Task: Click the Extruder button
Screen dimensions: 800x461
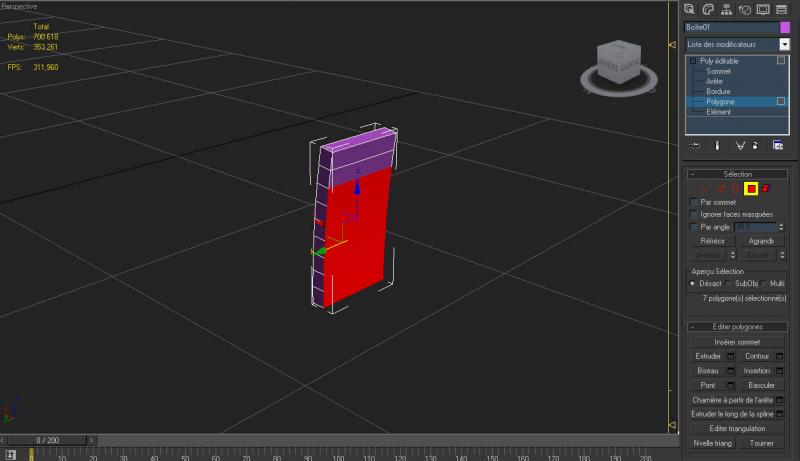Action: [707, 356]
